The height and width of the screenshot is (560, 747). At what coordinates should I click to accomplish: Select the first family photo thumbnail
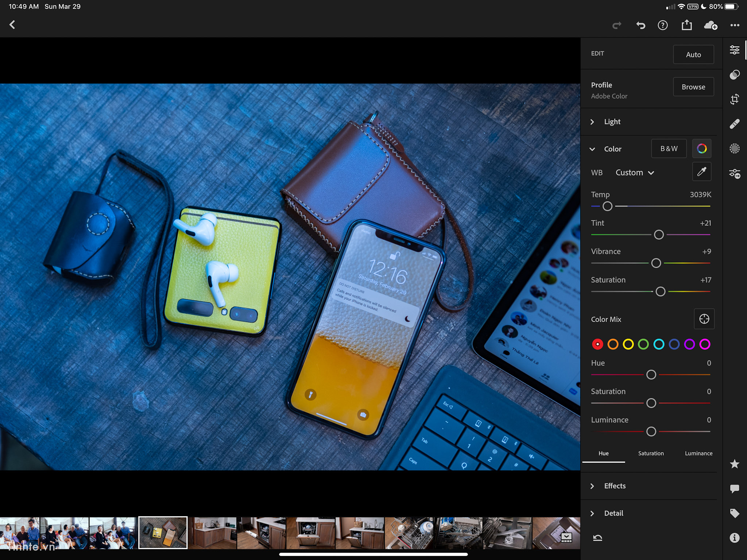20,533
